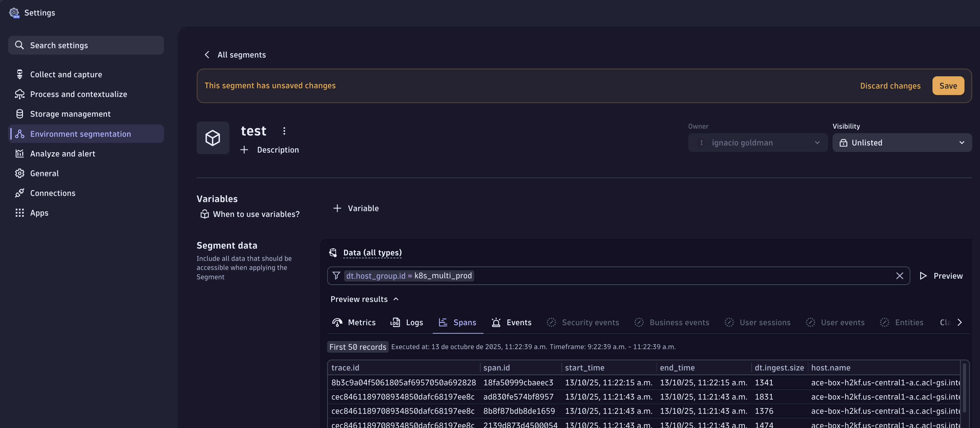The image size is (980, 428).
Task: Open Connections settings section
Action: click(x=52, y=193)
